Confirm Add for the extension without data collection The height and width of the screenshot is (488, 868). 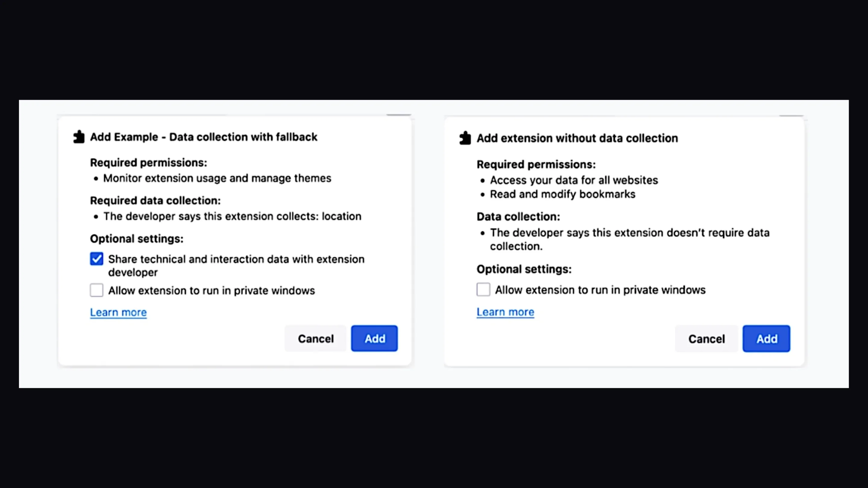[x=766, y=339]
